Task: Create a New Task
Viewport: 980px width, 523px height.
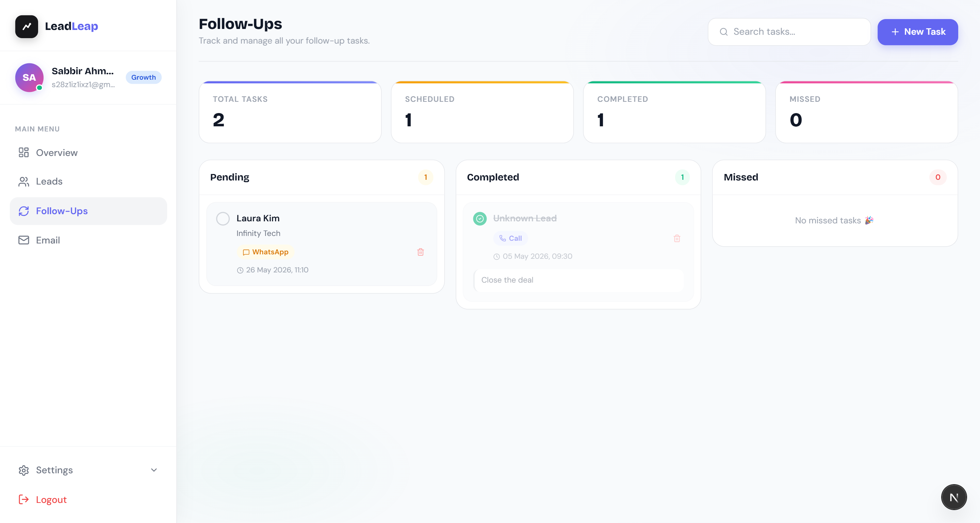Action: pyautogui.click(x=918, y=32)
